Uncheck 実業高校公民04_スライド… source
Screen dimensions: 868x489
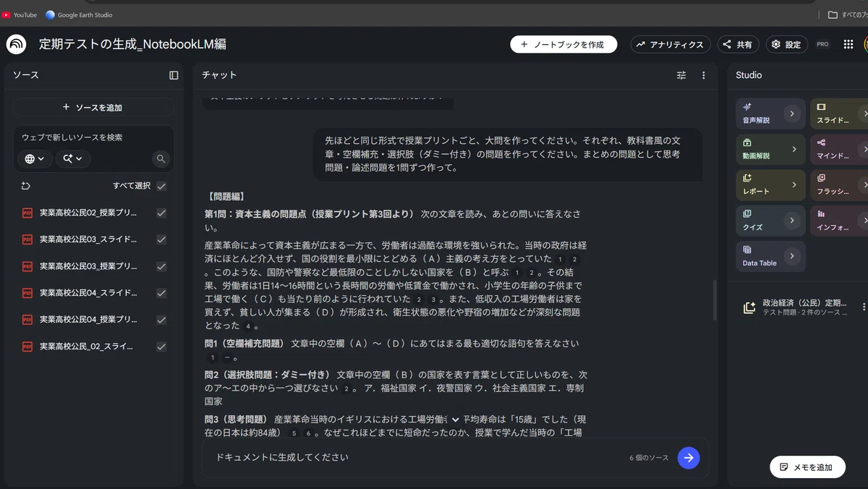[161, 293]
